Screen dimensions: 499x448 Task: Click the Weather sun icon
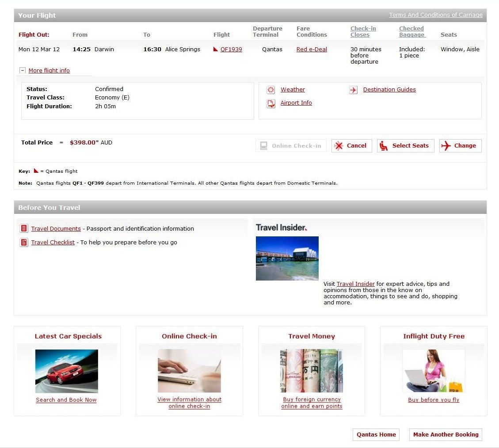point(271,90)
